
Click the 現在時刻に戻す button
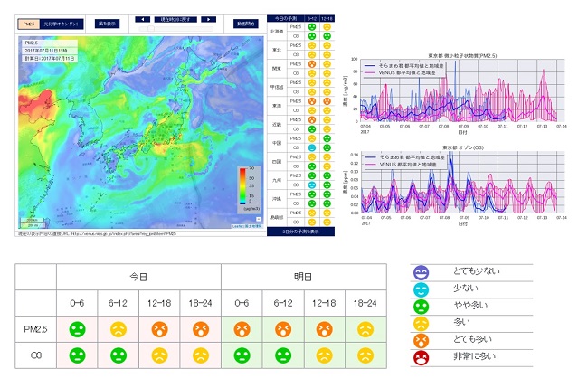[175, 19]
